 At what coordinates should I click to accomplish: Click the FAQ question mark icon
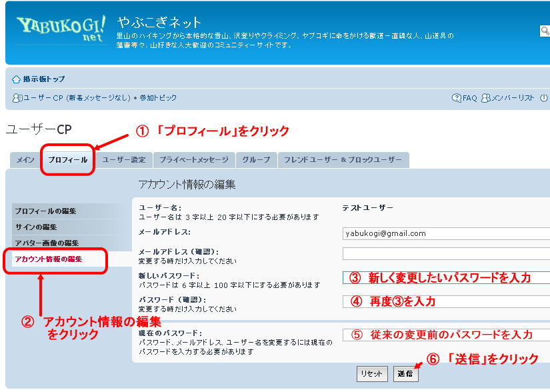457,98
